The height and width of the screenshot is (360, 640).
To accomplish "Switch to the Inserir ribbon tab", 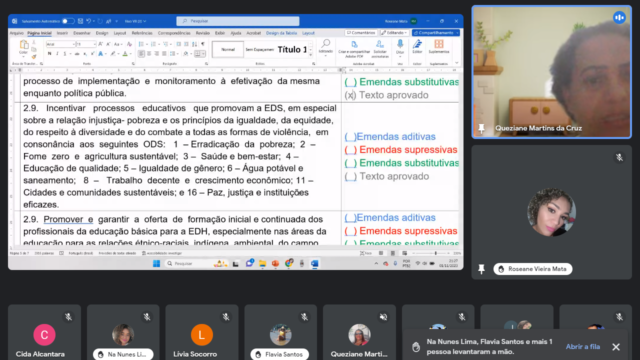I will coord(62,33).
